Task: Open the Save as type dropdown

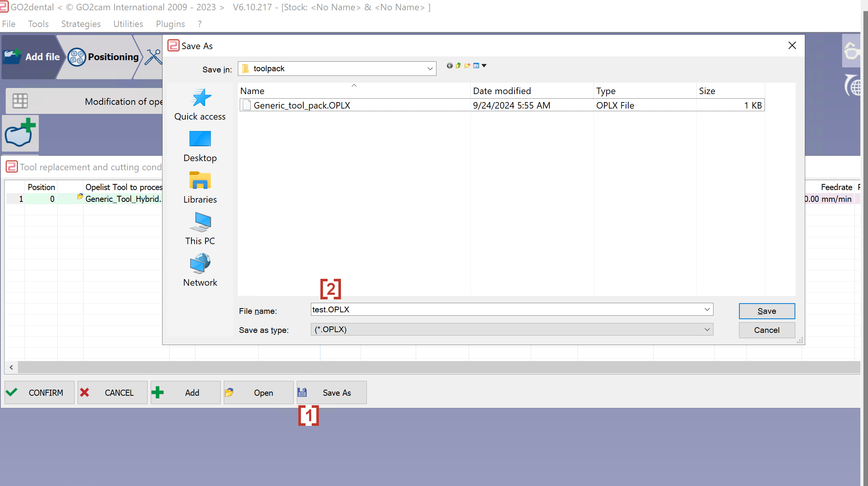Action: pyautogui.click(x=512, y=329)
